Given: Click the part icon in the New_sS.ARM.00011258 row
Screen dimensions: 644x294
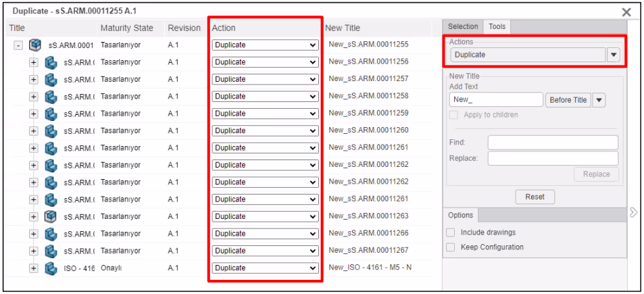Looking at the screenshot, I should 51,97.
